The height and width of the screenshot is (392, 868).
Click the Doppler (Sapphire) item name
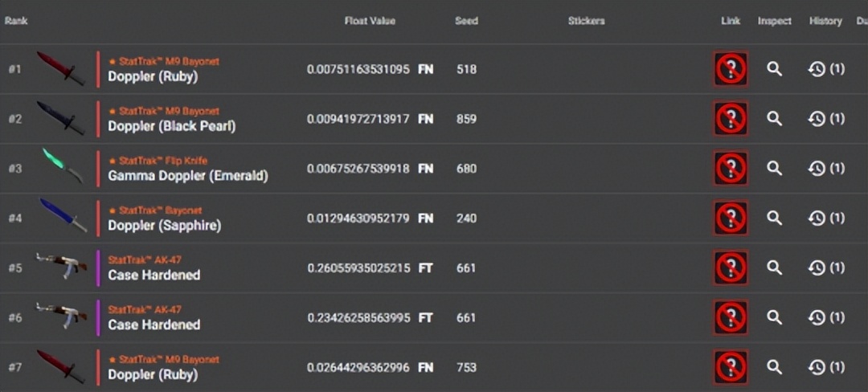(164, 226)
